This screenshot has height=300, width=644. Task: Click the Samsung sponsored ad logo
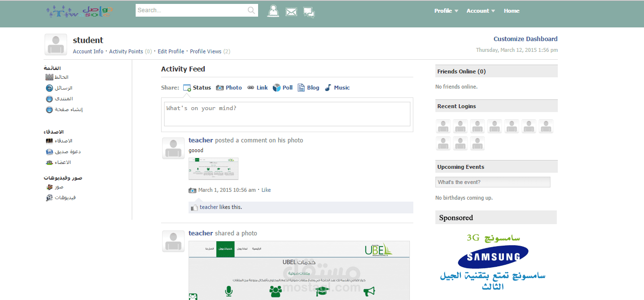pyautogui.click(x=493, y=257)
